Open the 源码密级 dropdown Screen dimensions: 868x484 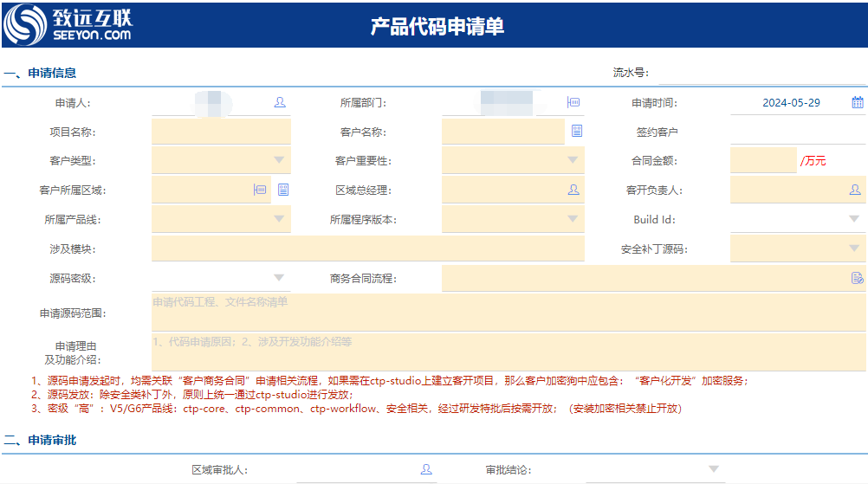[279, 278]
